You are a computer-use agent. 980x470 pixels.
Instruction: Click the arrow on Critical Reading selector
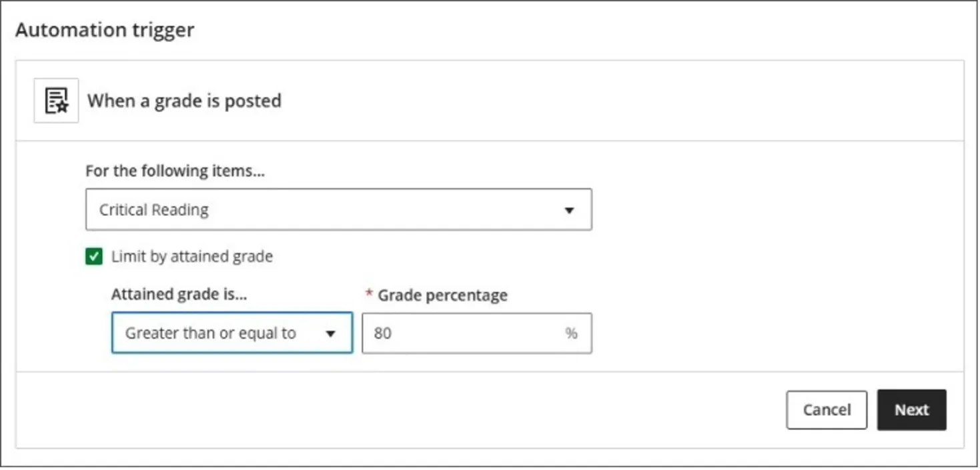pyautogui.click(x=568, y=211)
